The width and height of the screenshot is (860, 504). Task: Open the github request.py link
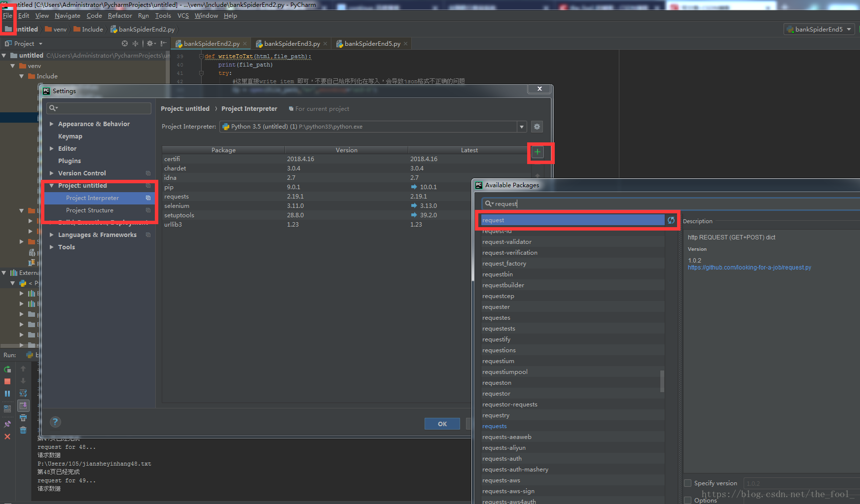tap(749, 268)
